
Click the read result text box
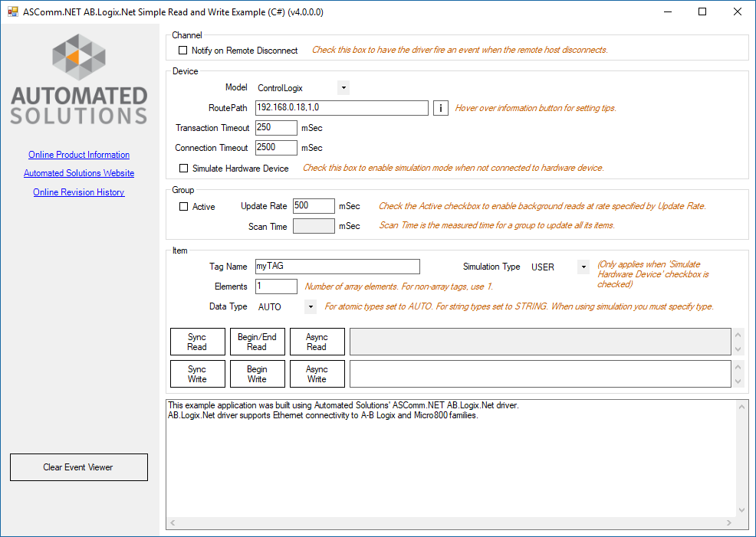pyautogui.click(x=540, y=342)
